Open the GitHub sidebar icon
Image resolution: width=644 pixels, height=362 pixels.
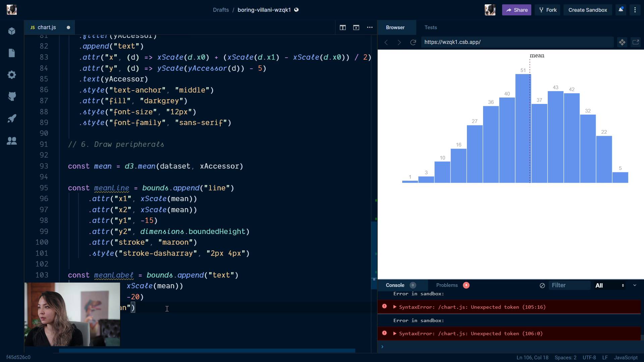click(12, 97)
